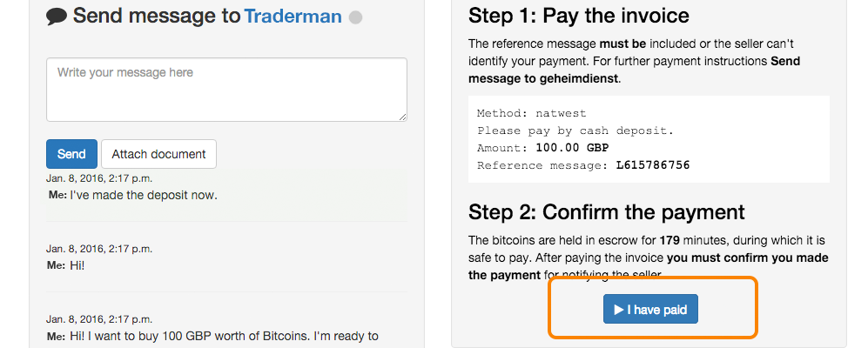The width and height of the screenshot is (868, 348).
Task: Click the 'Please pay by cash deposit.' line
Action: 575,131
